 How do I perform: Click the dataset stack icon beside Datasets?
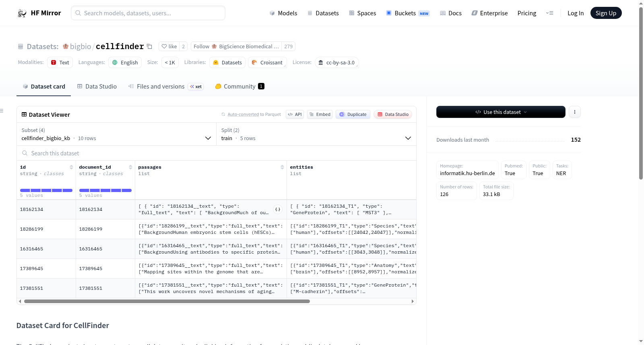pyautogui.click(x=21, y=46)
